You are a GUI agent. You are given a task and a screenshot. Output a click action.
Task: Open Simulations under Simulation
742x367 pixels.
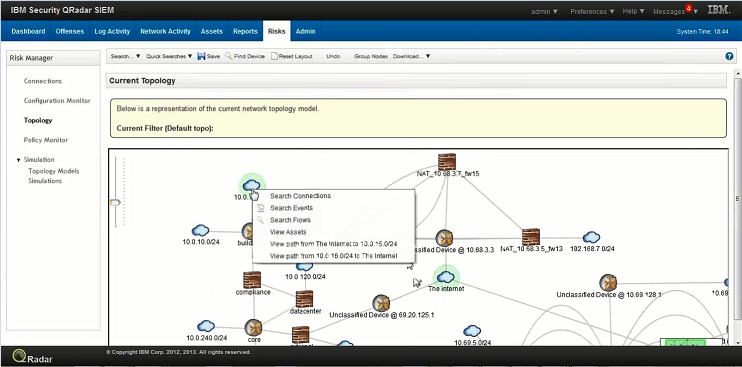coord(45,181)
